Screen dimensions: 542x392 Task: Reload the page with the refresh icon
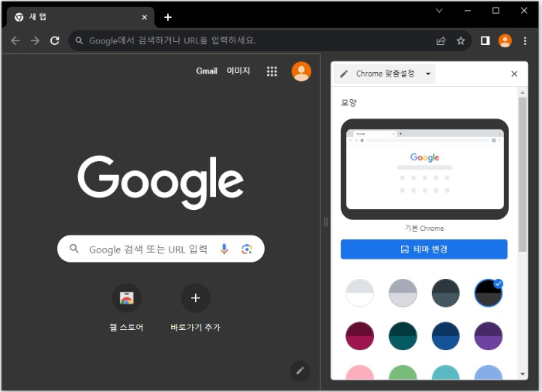pyautogui.click(x=55, y=41)
